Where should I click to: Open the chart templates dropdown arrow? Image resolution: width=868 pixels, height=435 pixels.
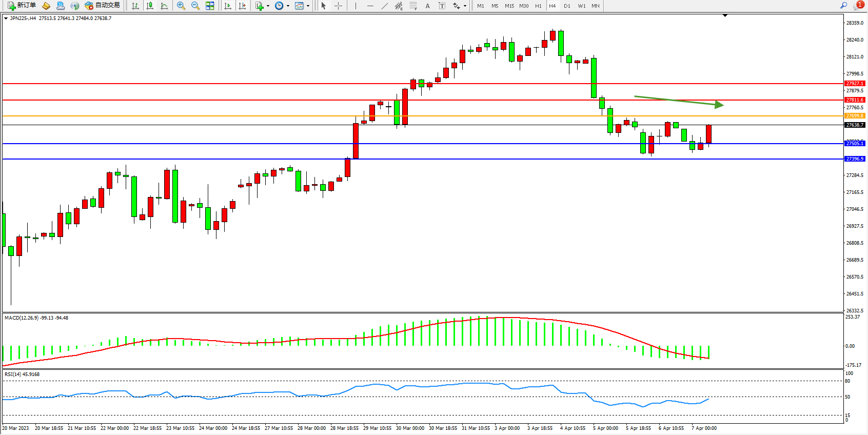click(308, 6)
